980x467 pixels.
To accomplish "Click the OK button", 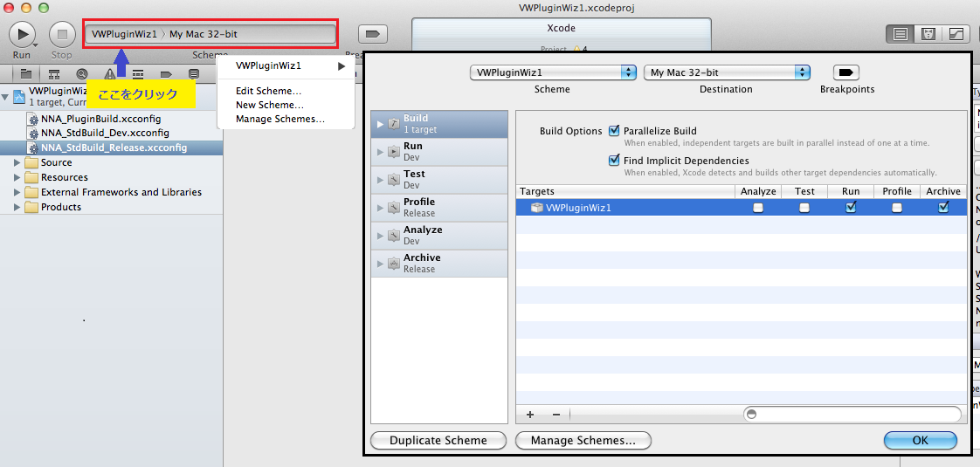I will 920,440.
